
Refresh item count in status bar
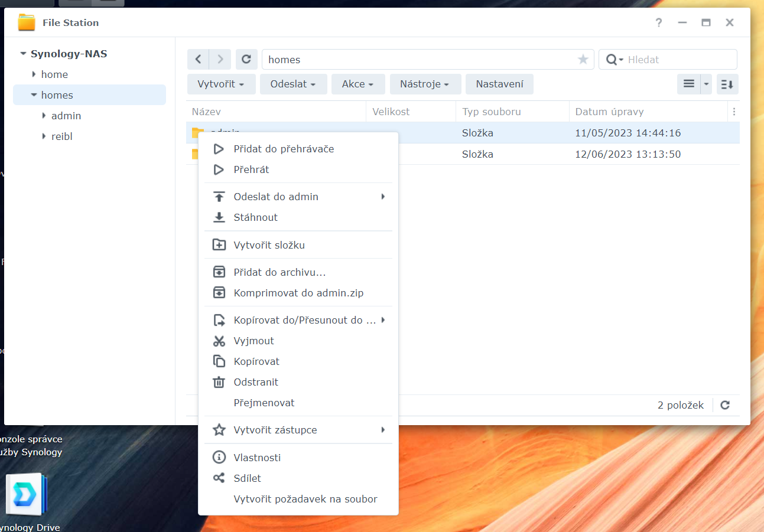(x=725, y=405)
